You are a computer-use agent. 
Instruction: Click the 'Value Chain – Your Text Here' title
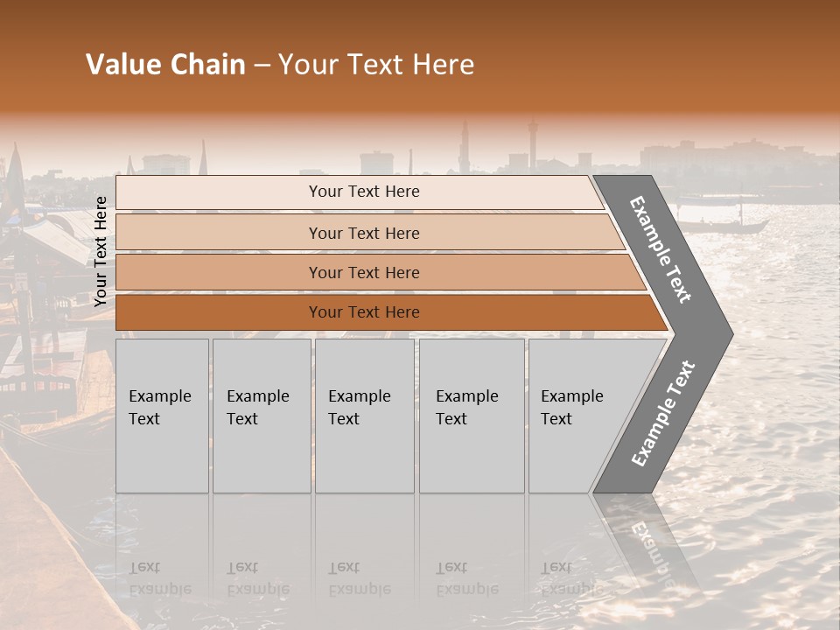coord(280,64)
